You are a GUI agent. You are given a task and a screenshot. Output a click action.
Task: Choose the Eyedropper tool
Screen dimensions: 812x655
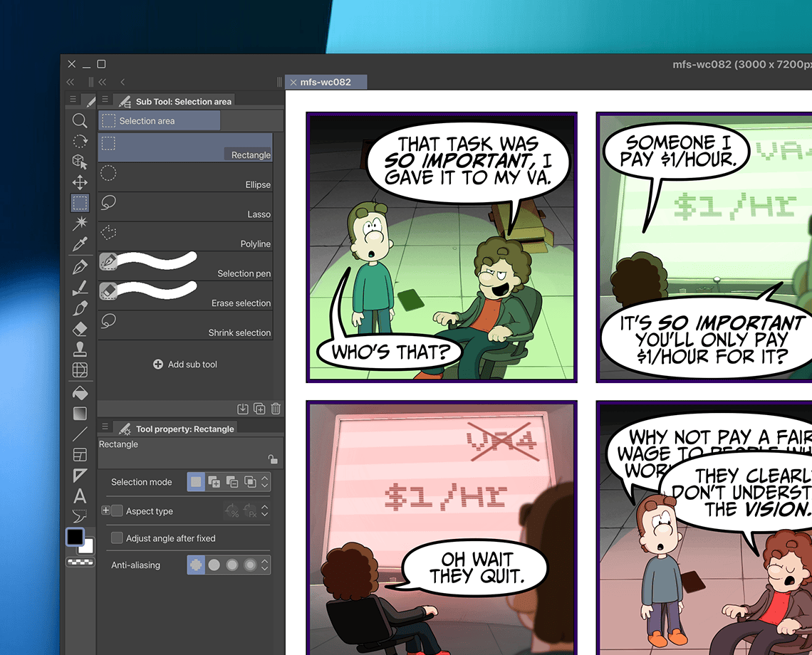80,244
